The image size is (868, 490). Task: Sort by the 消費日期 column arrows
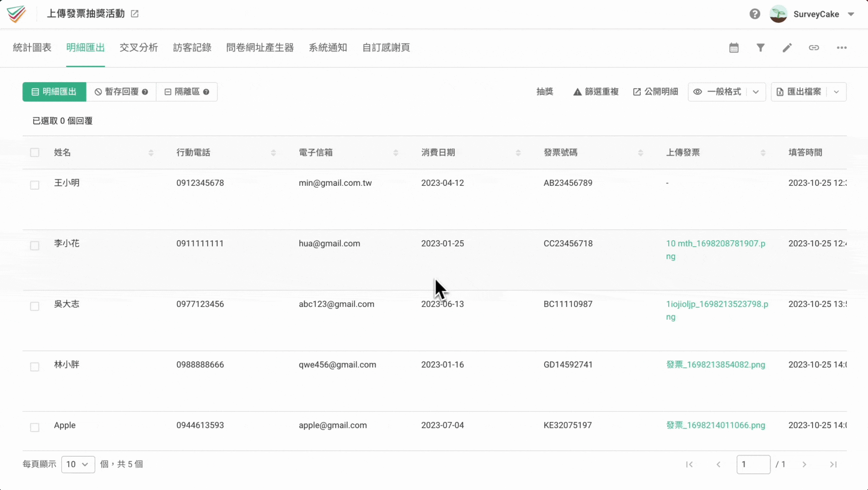coord(518,153)
